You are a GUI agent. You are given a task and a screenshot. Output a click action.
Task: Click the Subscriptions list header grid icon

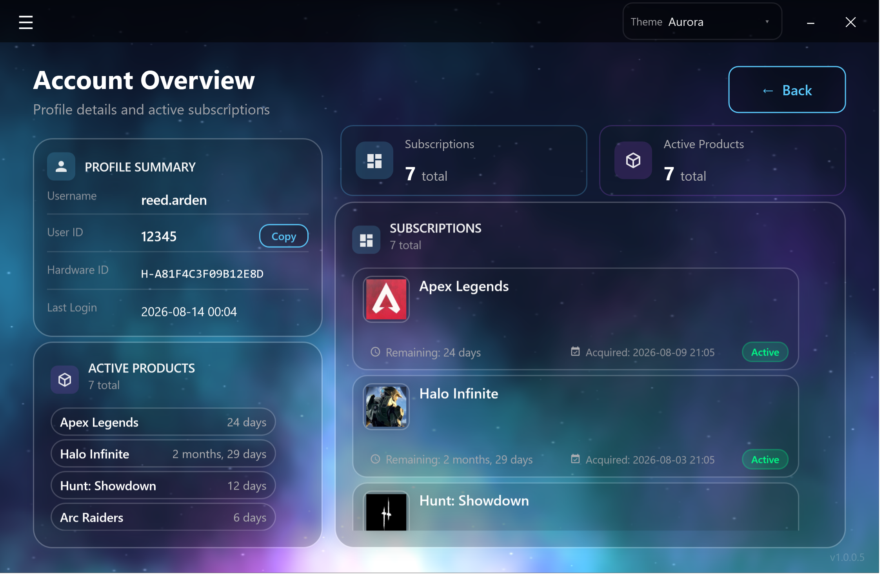(x=366, y=240)
